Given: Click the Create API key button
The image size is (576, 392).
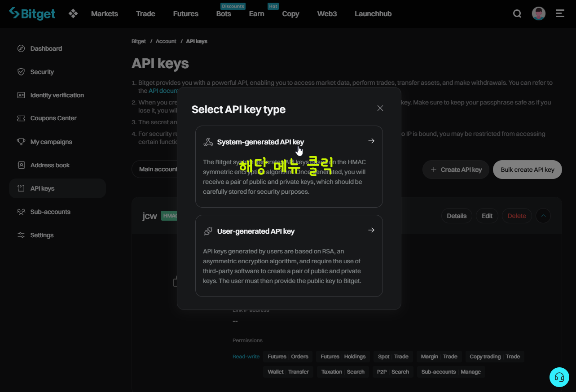Looking at the screenshot, I should click(456, 170).
